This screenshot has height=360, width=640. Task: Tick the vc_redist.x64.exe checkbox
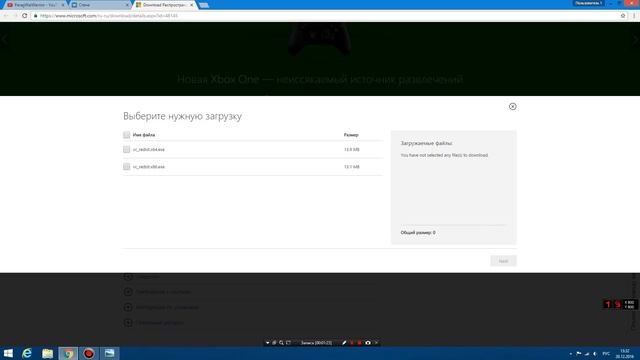coord(127,149)
